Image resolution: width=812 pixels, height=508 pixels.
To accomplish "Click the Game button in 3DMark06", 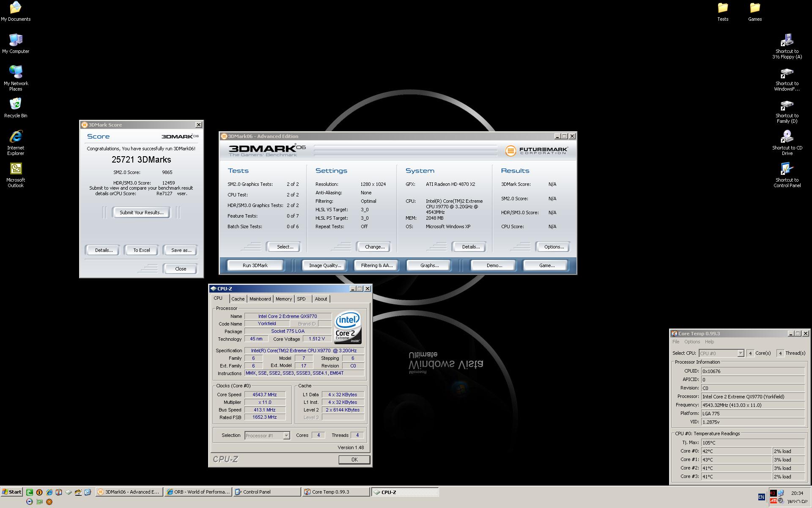I will coord(546,265).
